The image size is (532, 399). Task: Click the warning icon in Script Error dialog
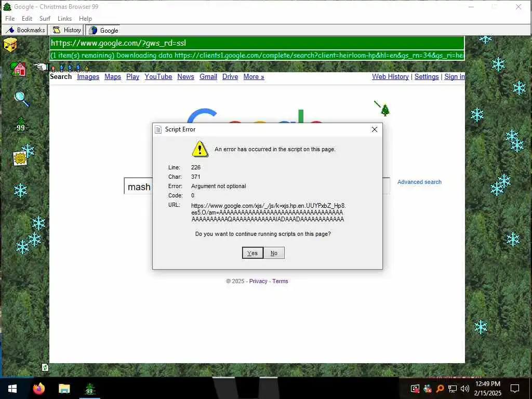pos(200,149)
